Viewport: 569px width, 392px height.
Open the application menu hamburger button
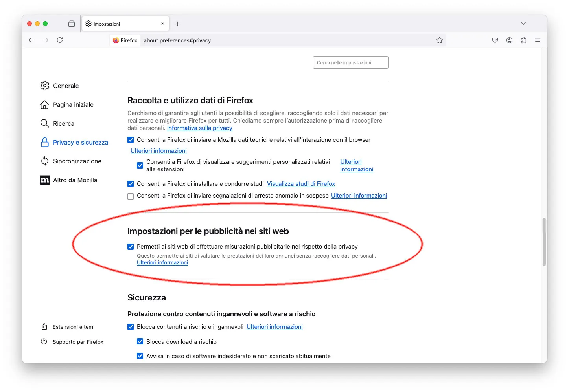tap(538, 40)
